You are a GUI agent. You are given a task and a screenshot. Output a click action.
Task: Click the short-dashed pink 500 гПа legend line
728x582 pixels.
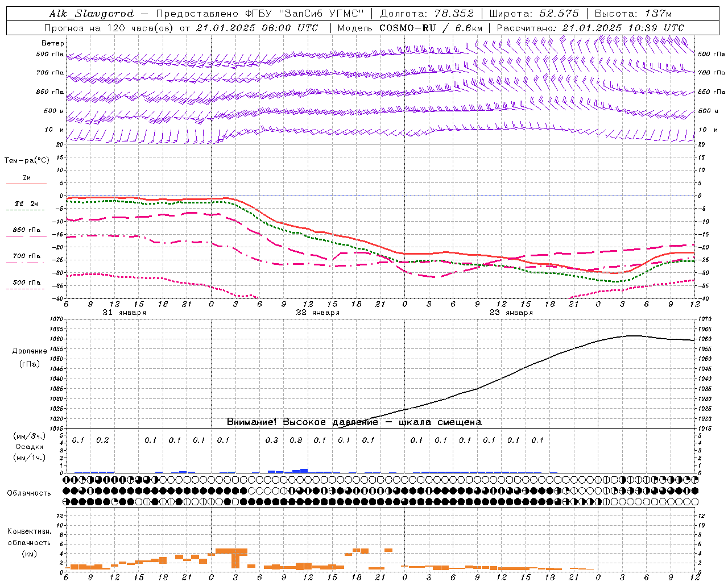click(x=26, y=289)
